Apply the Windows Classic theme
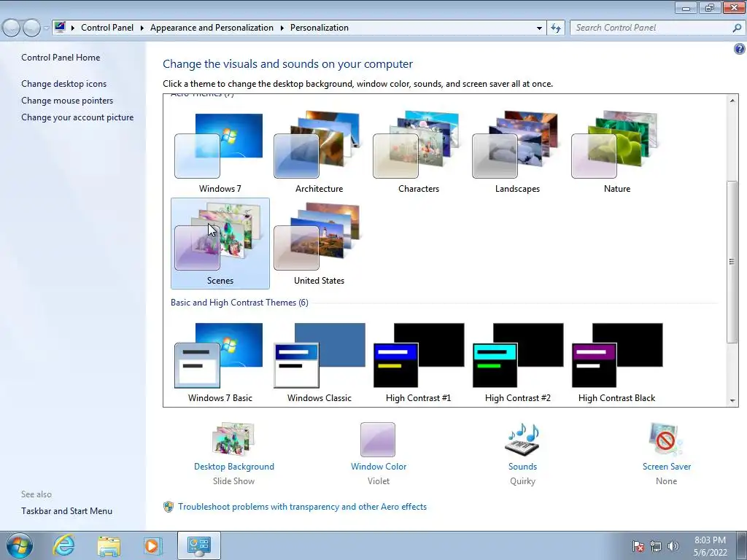Viewport: 747px width, 560px height. point(319,362)
